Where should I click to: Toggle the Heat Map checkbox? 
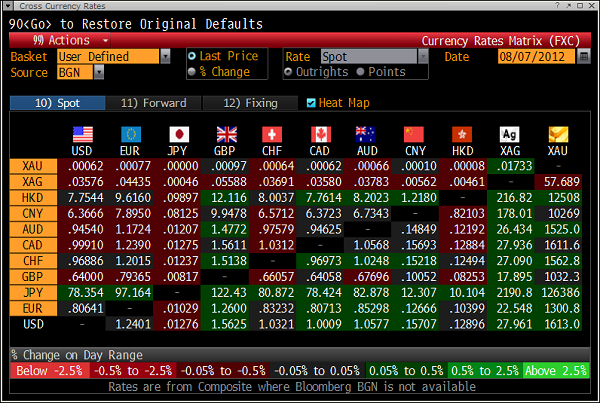tap(311, 103)
